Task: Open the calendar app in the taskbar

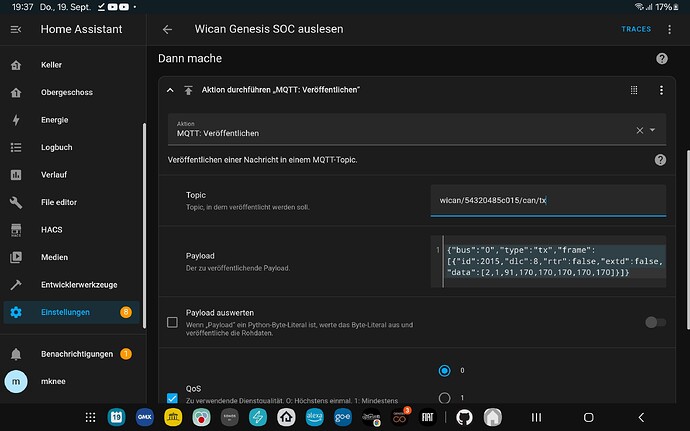Action: click(116, 417)
